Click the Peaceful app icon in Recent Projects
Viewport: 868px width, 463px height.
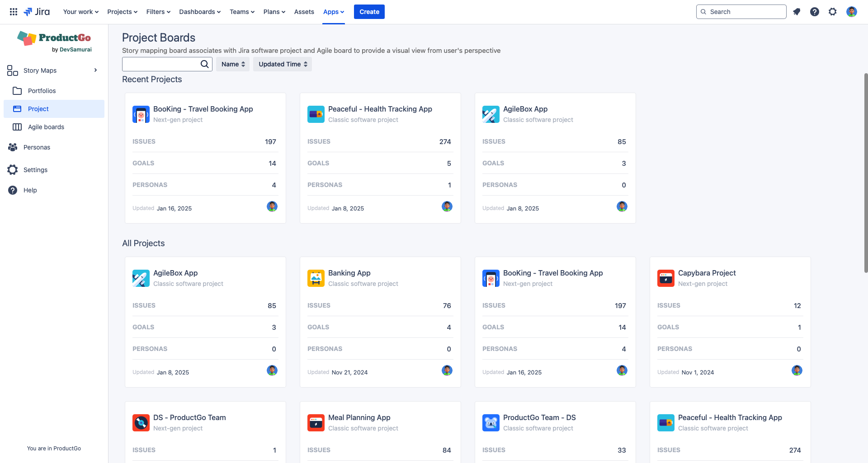(x=316, y=114)
